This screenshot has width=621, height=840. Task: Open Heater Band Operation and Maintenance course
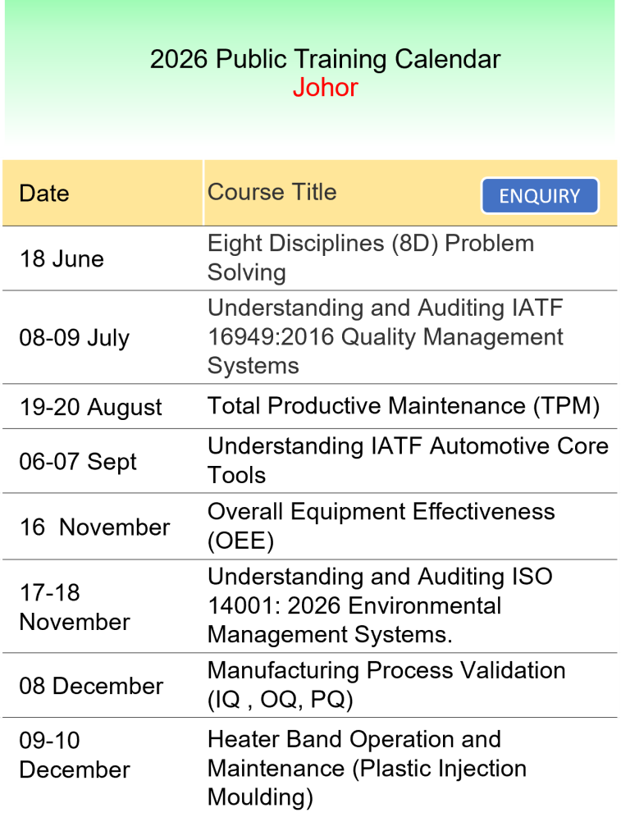click(367, 768)
